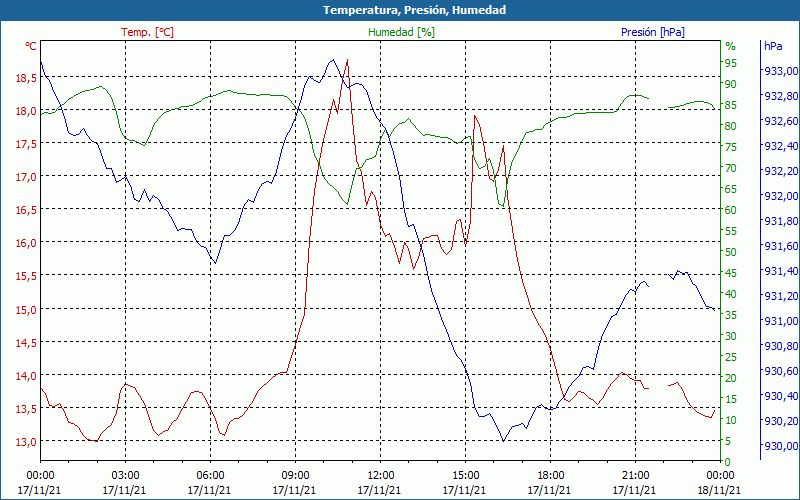Screen dimensions: 800x500
Task: Click the '13,0' temperature axis tick
Action: (x=28, y=442)
